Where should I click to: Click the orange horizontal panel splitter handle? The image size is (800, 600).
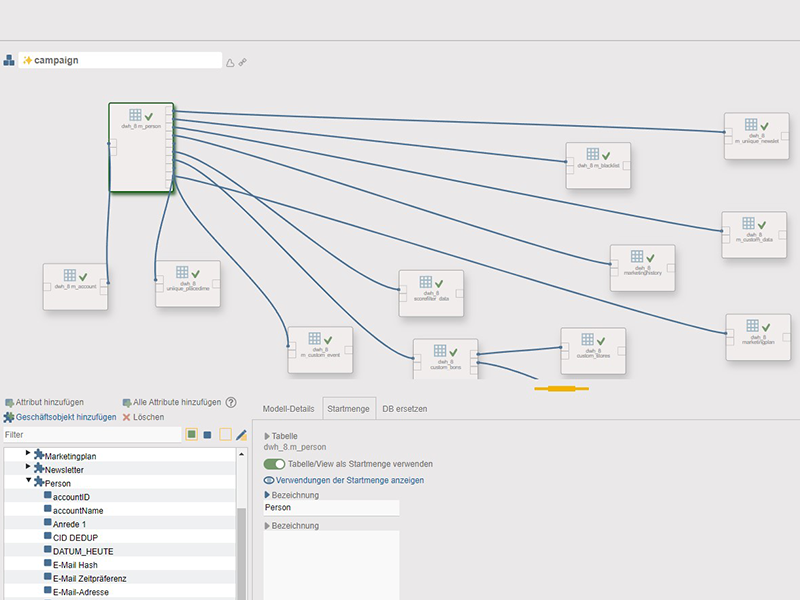point(562,389)
